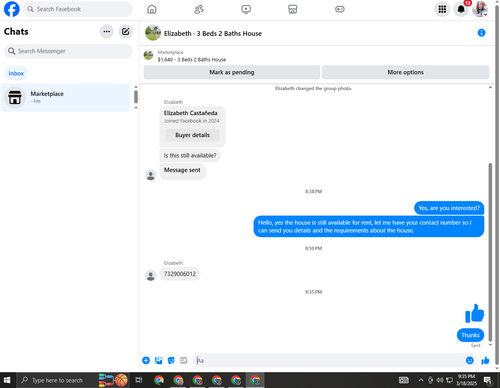Image resolution: width=500 pixels, height=388 pixels.
Task: Open more actions plus icon in composer
Action: click(146, 360)
